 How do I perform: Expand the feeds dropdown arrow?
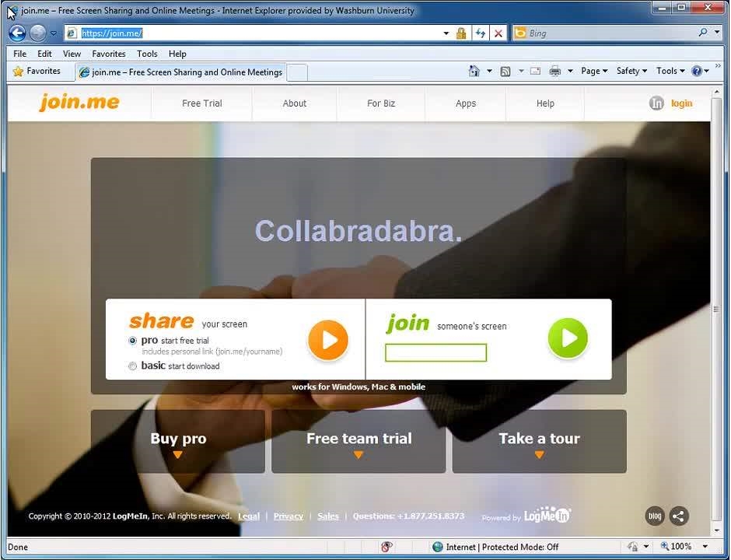tap(521, 71)
